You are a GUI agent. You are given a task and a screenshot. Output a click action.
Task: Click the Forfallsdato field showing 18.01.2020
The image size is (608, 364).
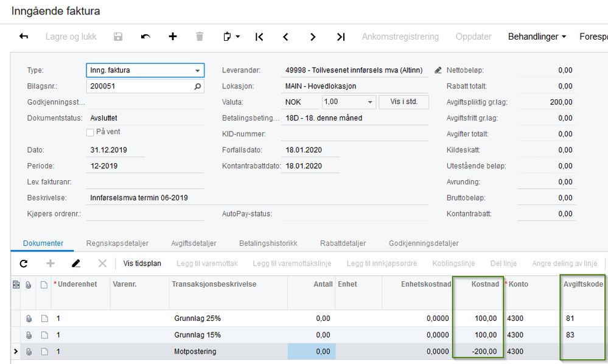click(310, 150)
